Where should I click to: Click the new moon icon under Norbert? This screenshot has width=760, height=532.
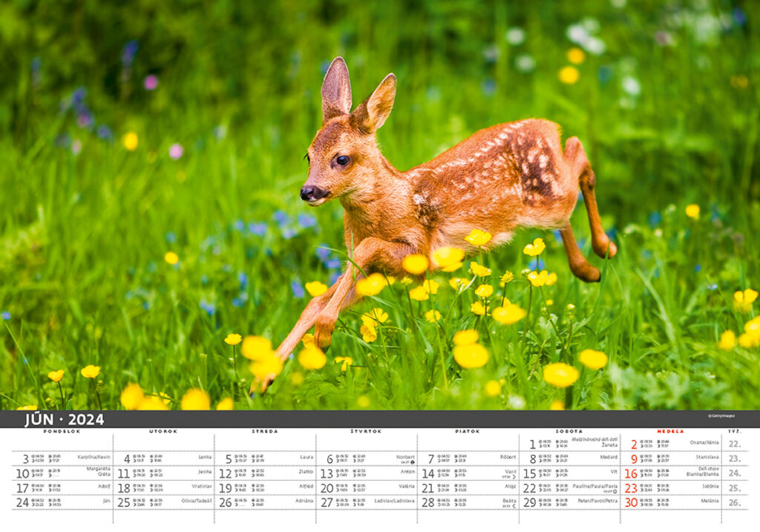click(x=413, y=462)
